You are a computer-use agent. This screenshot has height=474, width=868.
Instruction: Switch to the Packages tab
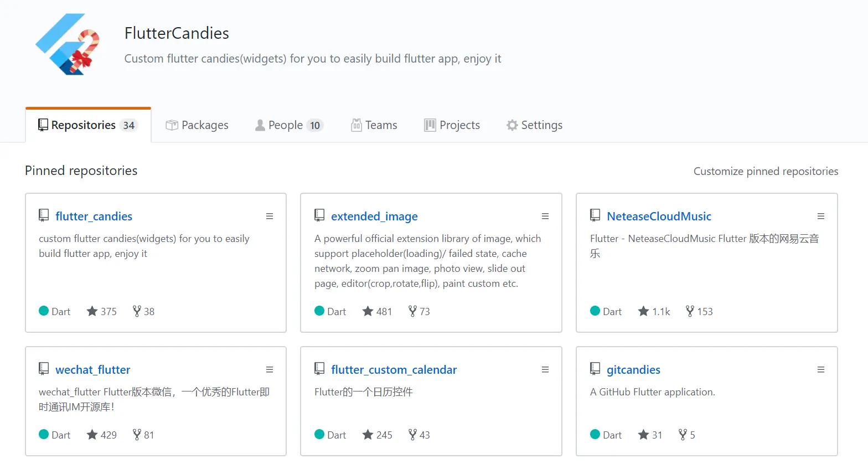(197, 125)
